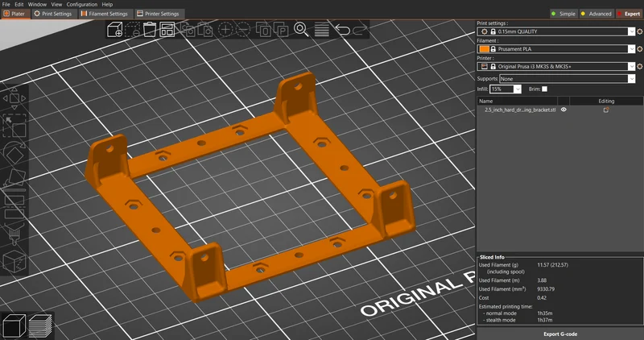Click the Export G-code button
The image size is (644, 340).
point(559,334)
